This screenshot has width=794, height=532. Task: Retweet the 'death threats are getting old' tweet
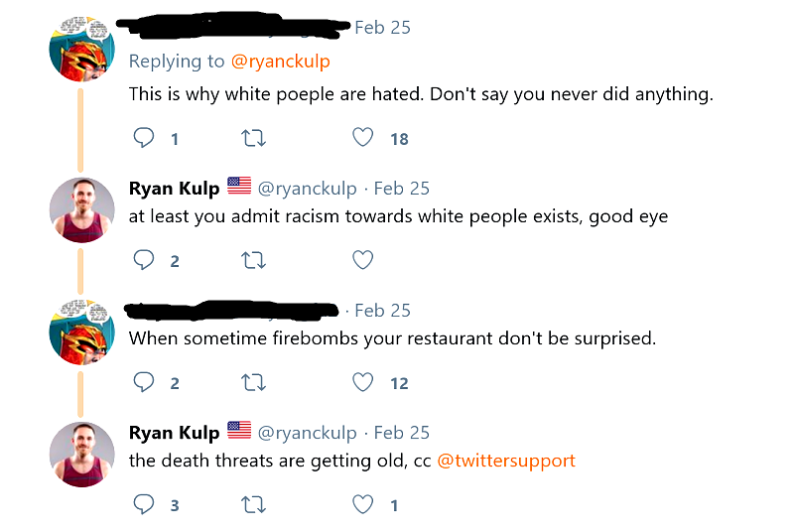(x=254, y=504)
